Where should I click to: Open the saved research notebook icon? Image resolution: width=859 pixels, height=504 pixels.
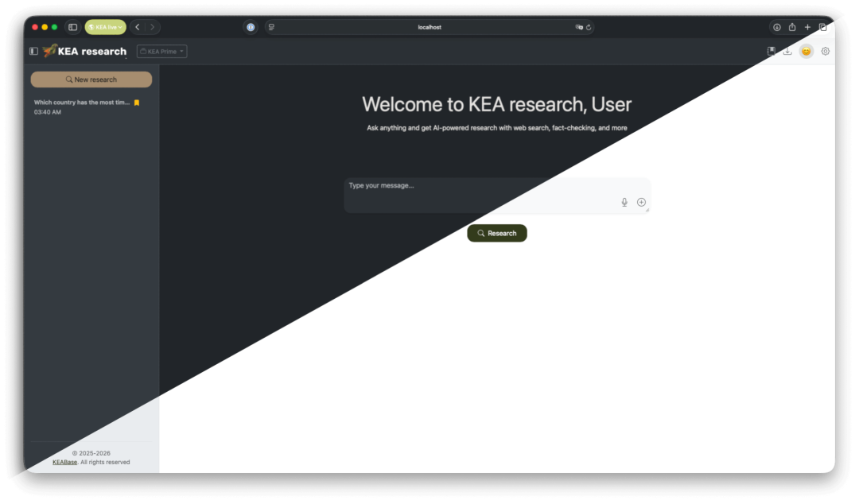[770, 50]
